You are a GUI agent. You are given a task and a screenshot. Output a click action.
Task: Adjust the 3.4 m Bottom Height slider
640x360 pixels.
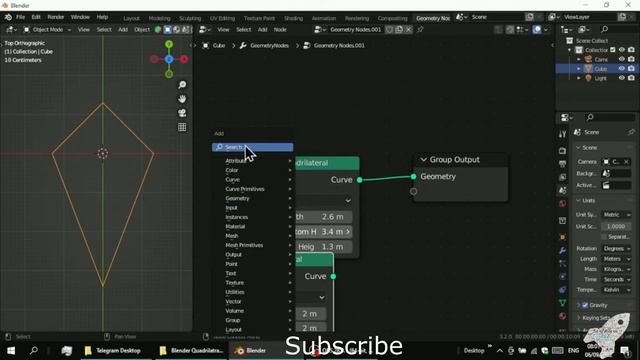(324, 232)
